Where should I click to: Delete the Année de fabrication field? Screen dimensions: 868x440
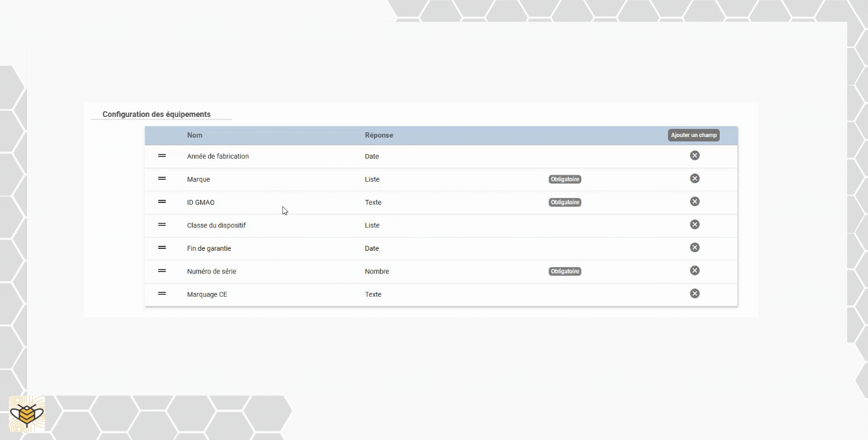[x=695, y=155]
